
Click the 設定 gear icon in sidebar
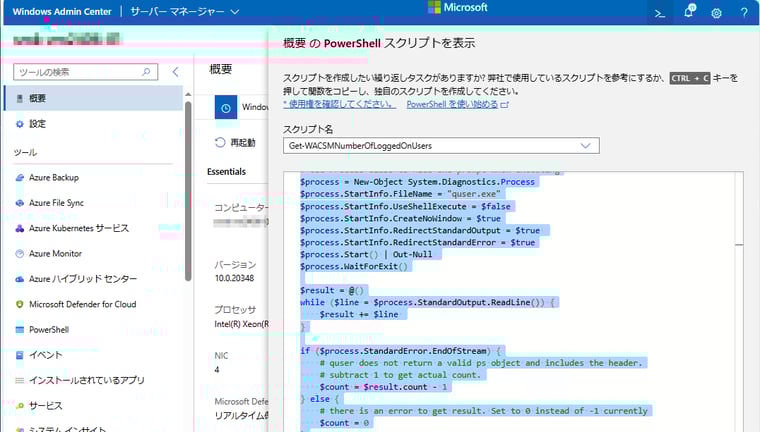19,124
